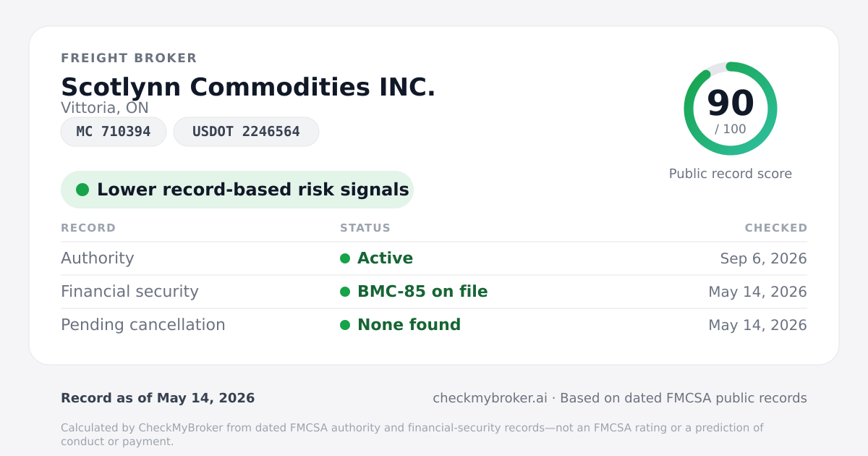Open the checkmybroker.ai link in footer

point(490,398)
